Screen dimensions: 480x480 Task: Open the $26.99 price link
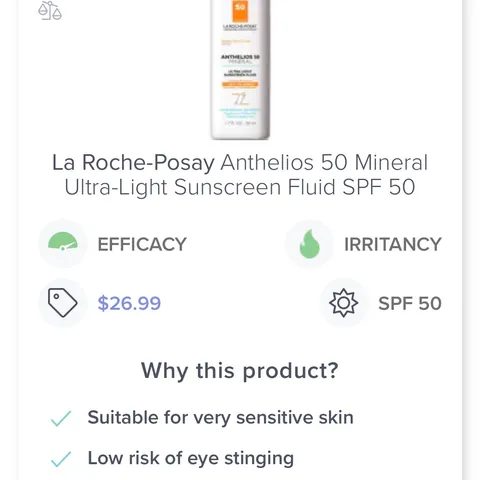click(x=129, y=303)
